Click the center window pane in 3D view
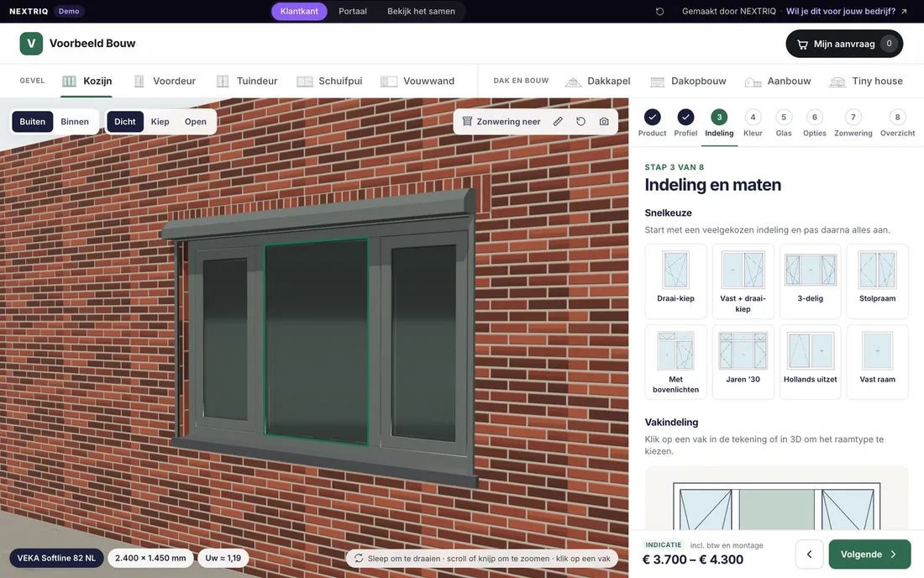The height and width of the screenshot is (578, 924). click(317, 340)
